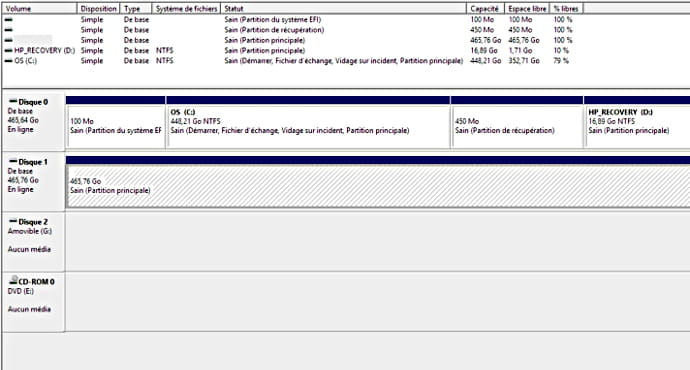This screenshot has width=690, height=370.
Task: Select the 465,76 Go unnamed volume icon
Action: [8, 40]
